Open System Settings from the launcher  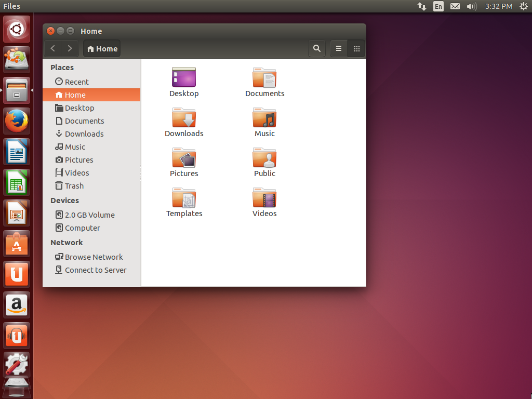coord(17,364)
